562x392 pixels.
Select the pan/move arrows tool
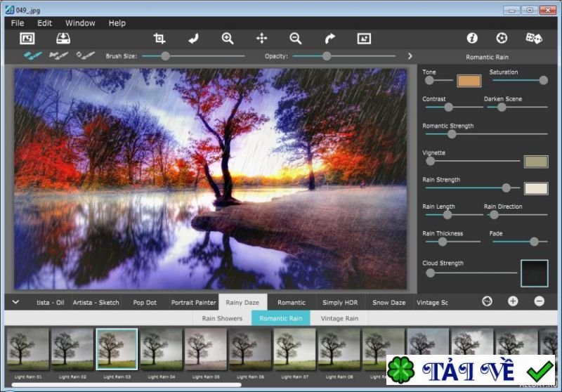pyautogui.click(x=262, y=39)
